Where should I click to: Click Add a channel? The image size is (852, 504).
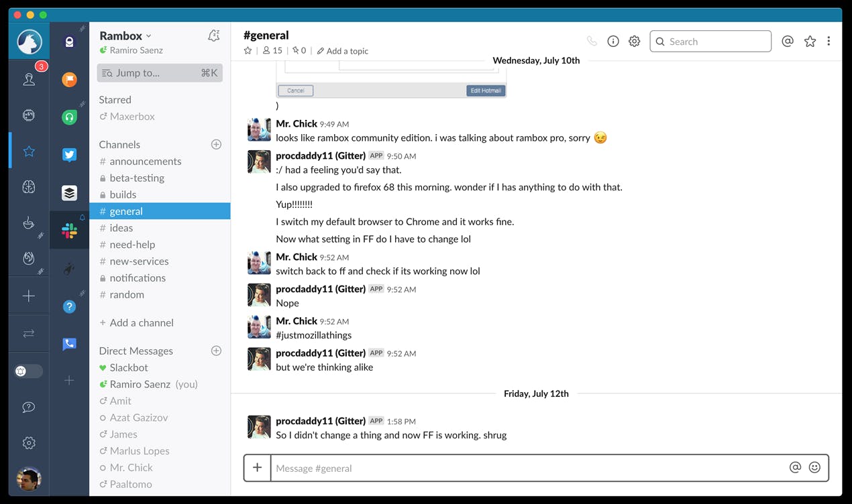coord(136,322)
